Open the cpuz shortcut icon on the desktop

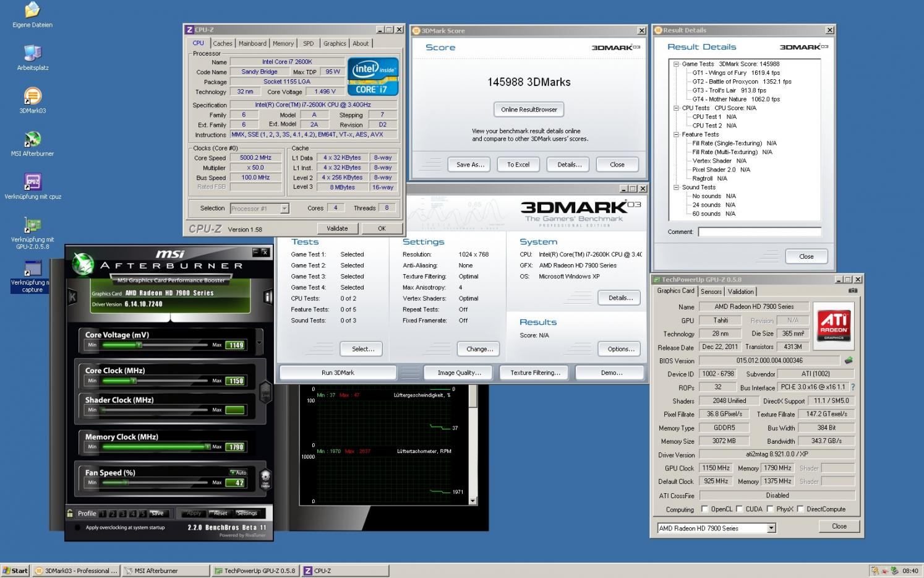(x=32, y=182)
